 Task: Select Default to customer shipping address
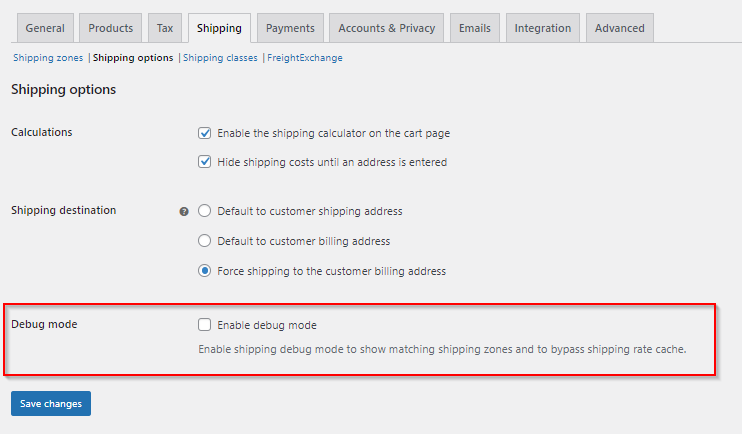(x=205, y=211)
